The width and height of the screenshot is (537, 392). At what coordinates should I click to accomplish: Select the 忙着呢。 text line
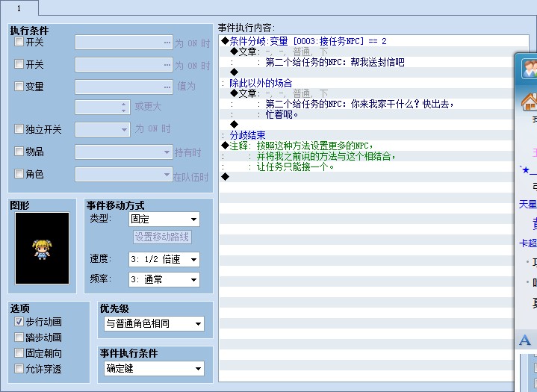pos(282,114)
